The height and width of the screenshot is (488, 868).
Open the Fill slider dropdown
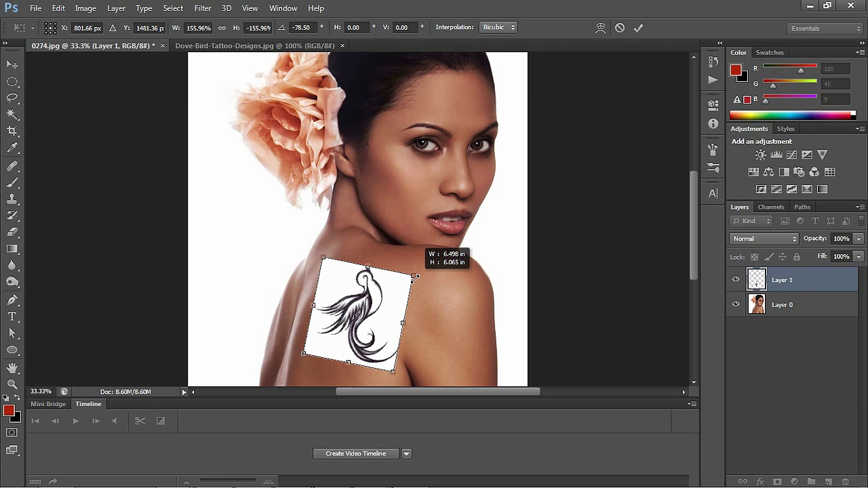point(859,257)
